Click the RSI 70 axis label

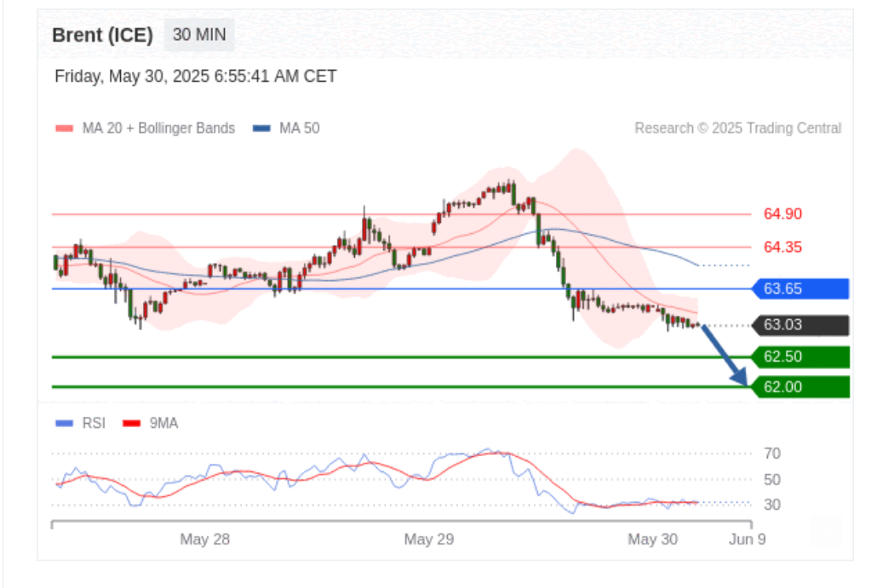(x=772, y=454)
